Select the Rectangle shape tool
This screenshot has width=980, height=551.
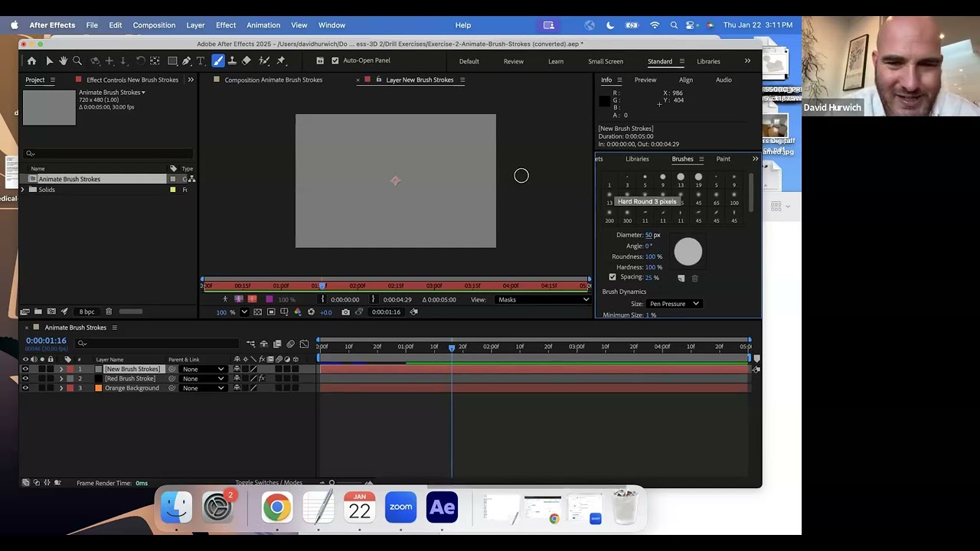(x=172, y=60)
